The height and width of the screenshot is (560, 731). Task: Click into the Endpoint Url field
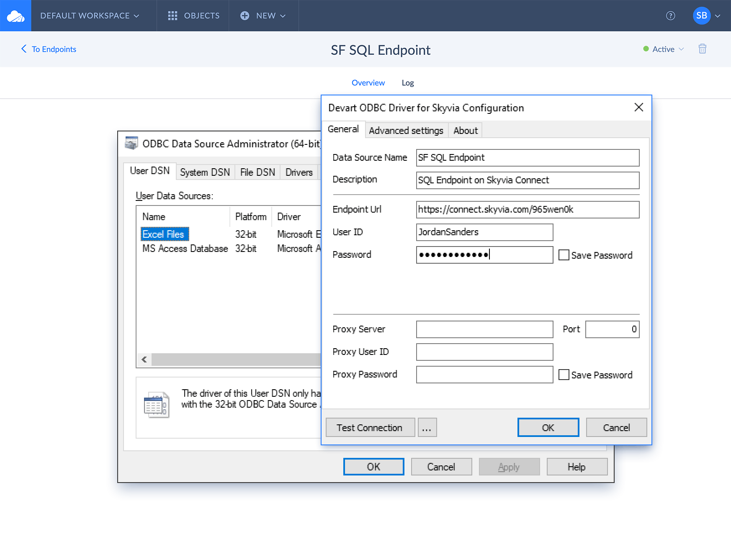pyautogui.click(x=527, y=210)
